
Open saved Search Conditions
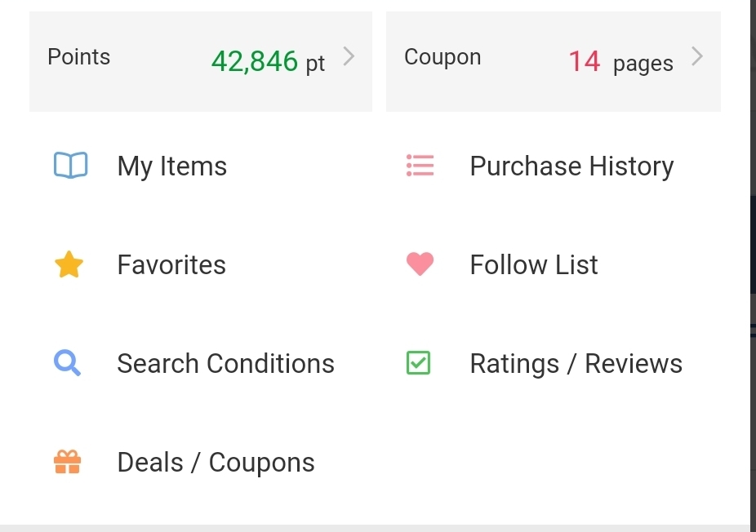click(225, 363)
